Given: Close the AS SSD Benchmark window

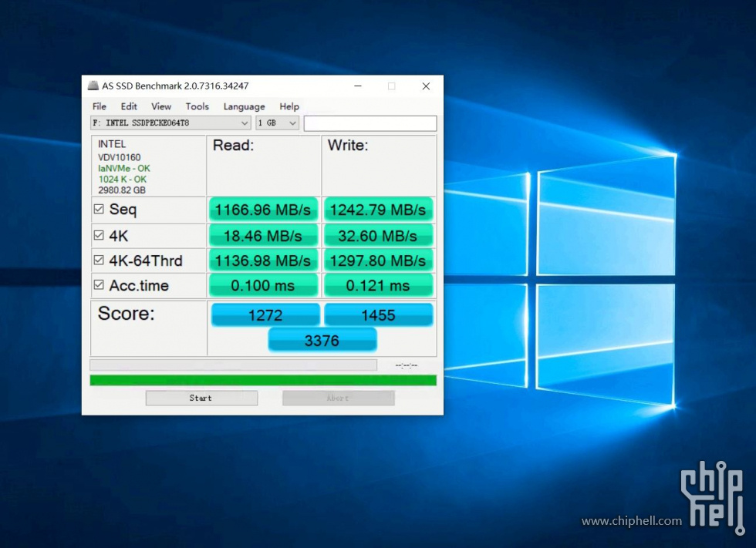Looking at the screenshot, I should [x=426, y=86].
